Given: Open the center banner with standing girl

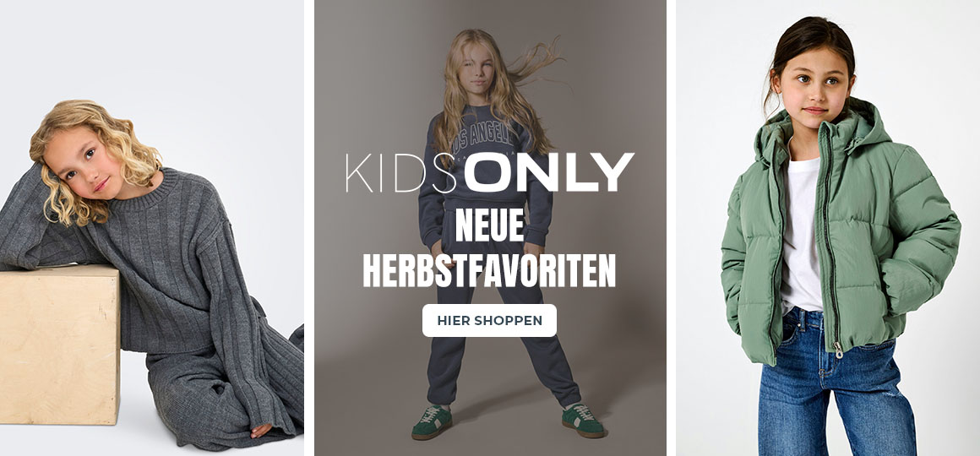Looking at the screenshot, I should [490, 228].
